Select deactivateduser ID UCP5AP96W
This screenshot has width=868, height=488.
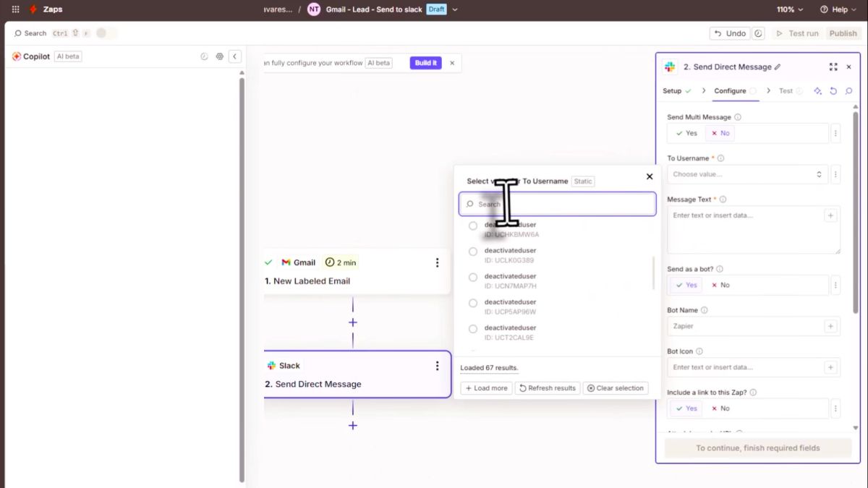pos(473,304)
